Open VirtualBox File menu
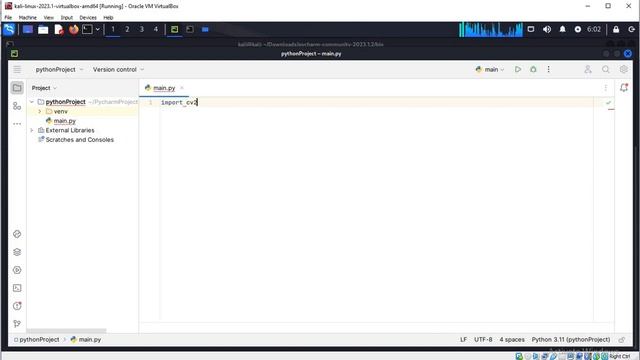The image size is (640, 360). coord(8,18)
